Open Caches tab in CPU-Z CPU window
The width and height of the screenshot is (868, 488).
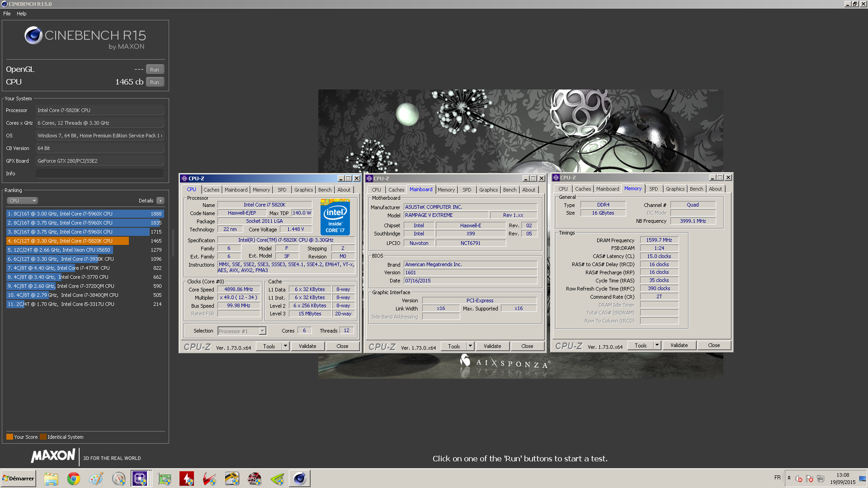coord(211,190)
